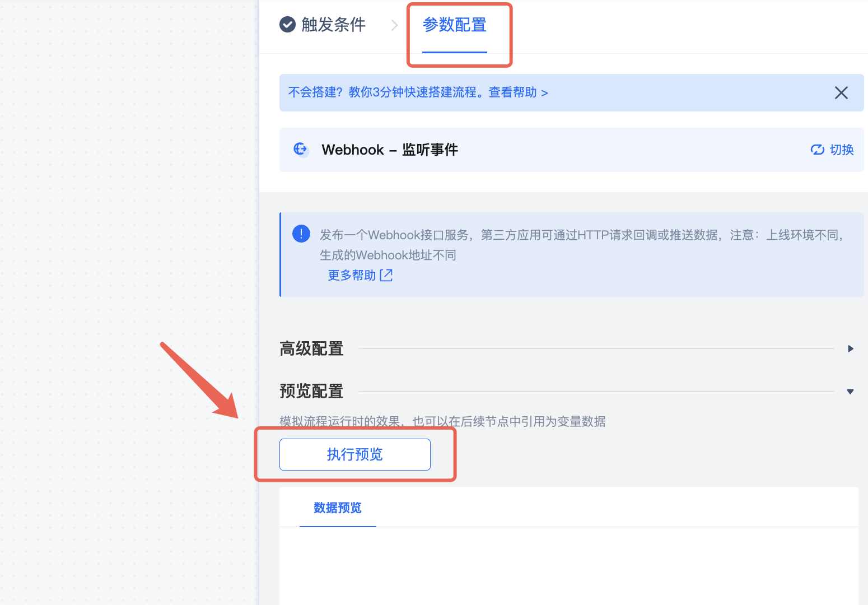This screenshot has width=868, height=605.
Task: Click the Webhook – 监听事件 title
Action: pyautogui.click(x=390, y=150)
